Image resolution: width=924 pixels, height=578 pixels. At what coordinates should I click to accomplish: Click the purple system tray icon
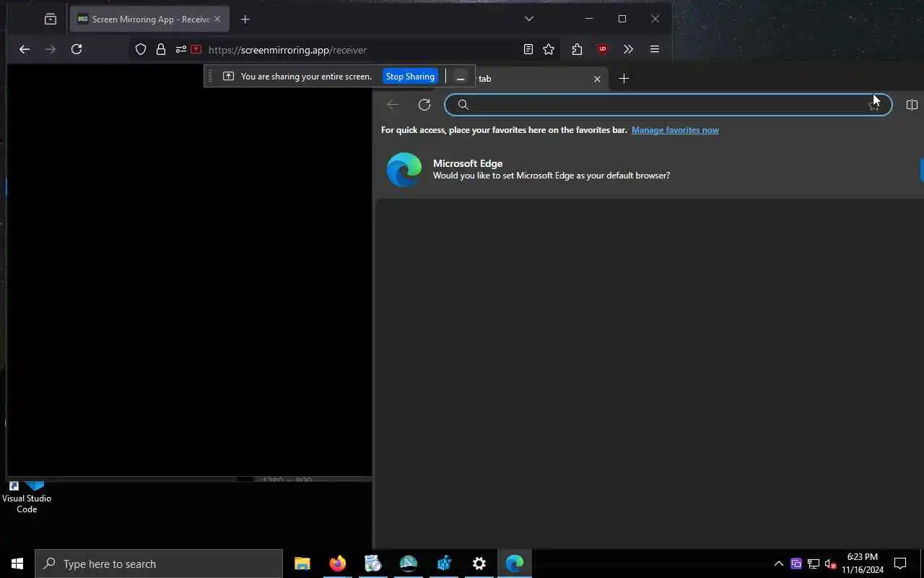(x=796, y=564)
